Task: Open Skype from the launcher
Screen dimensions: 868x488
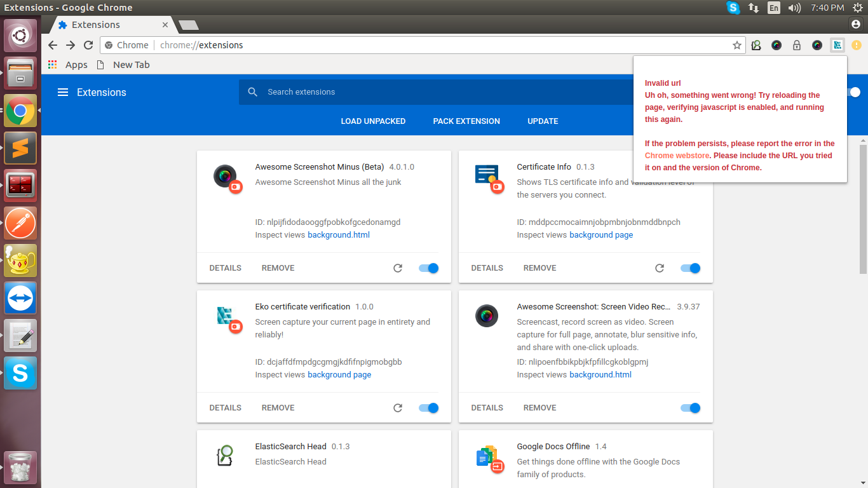Action: (x=20, y=373)
